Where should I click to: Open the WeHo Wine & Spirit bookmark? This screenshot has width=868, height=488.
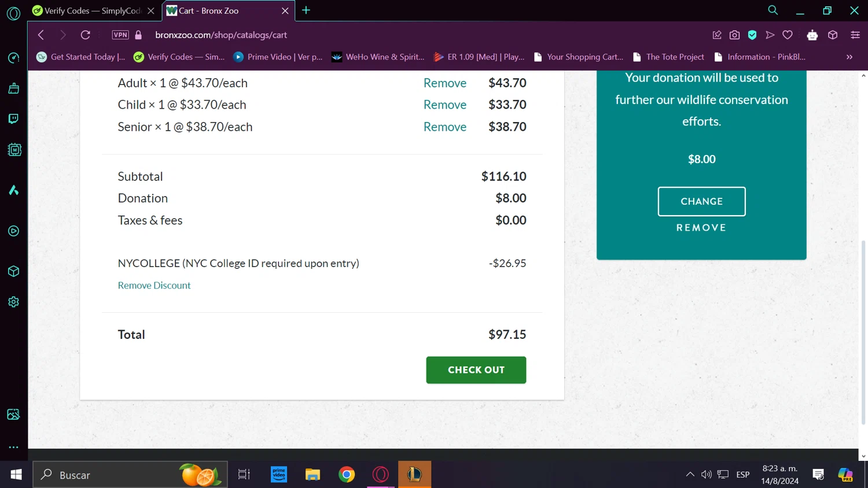pos(378,57)
